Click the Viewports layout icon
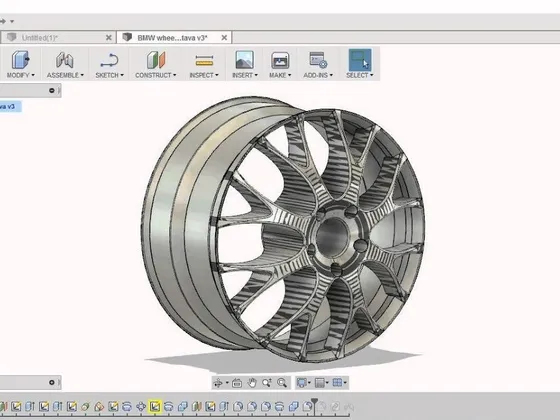This screenshot has width=560, height=420. [x=337, y=383]
